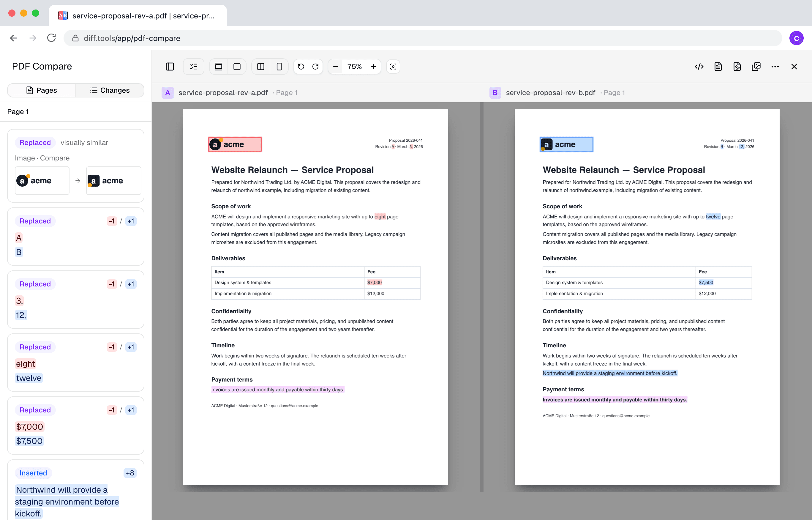Screen dimensions: 812x520
Task: Click the 'visually similar' label
Action: (84, 143)
